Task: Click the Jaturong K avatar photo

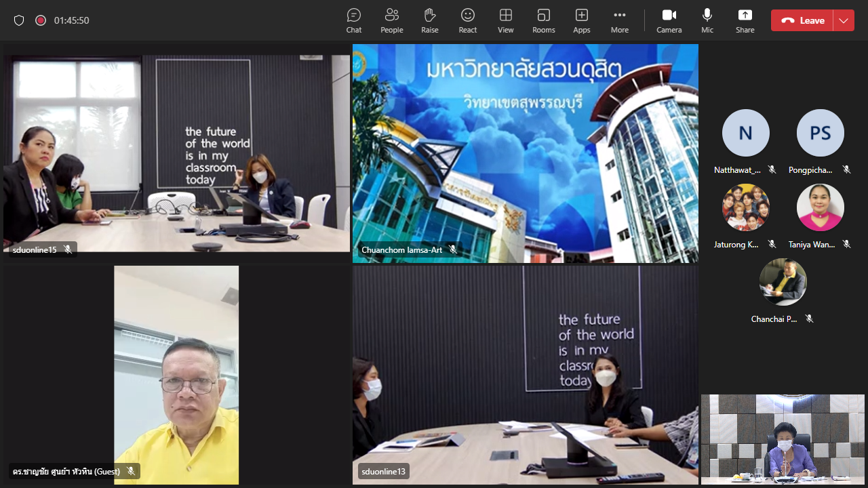Action: [746, 207]
